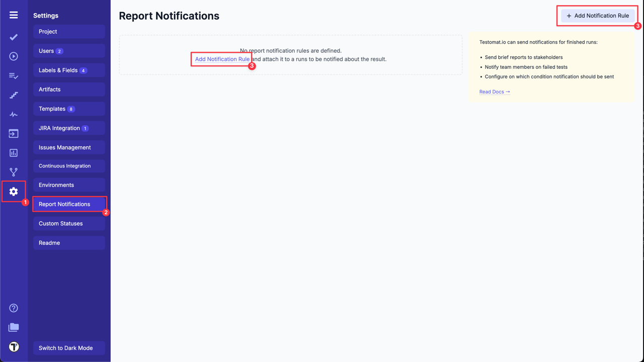Click the pulse activity icon in sidebar
The width and height of the screenshot is (644, 362).
point(14,114)
